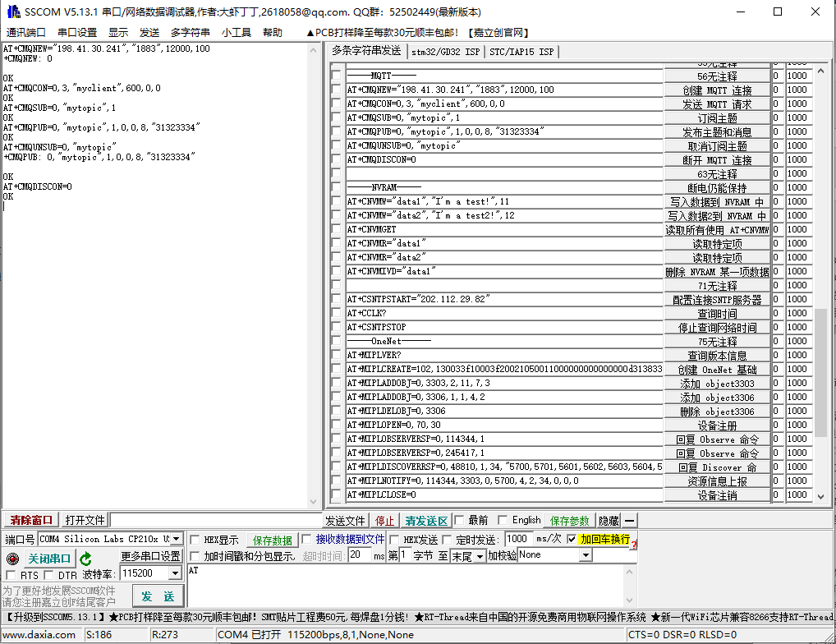Click the 隐藏 button
Screen dimensions: 836x644
pos(609,520)
